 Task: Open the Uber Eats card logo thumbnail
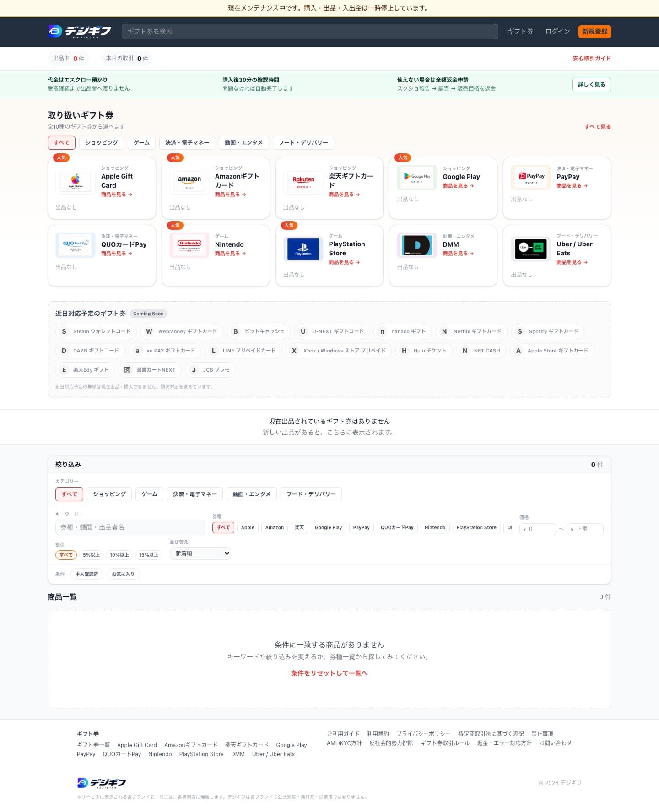[531, 249]
